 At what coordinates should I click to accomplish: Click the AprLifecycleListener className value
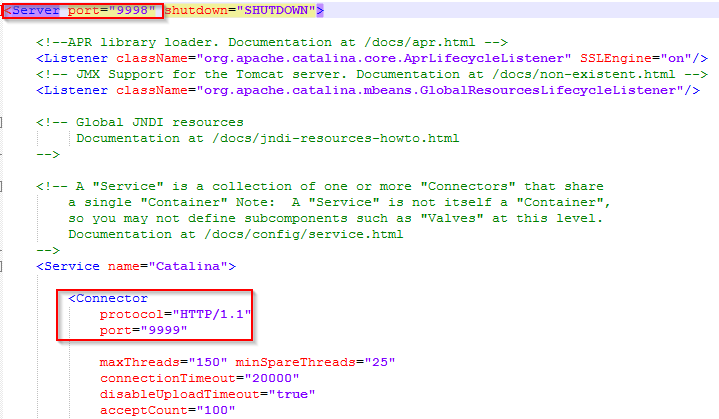pyautogui.click(x=384, y=59)
